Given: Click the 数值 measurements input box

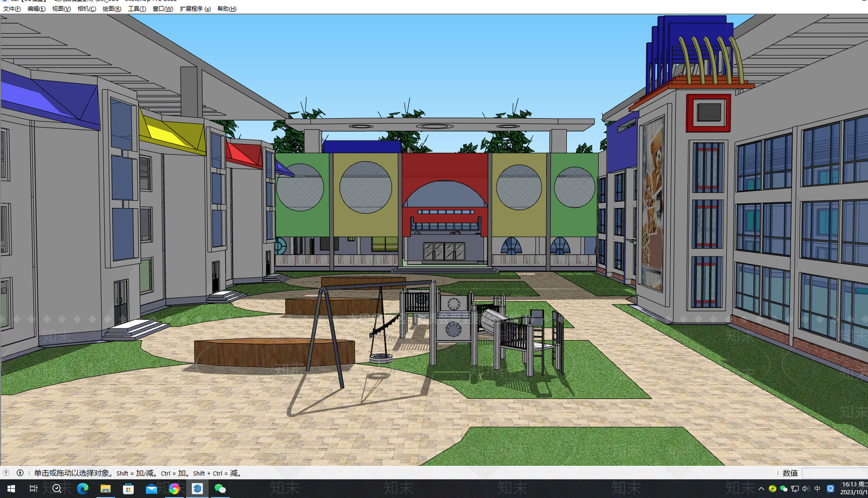Looking at the screenshot, I should click(x=835, y=473).
